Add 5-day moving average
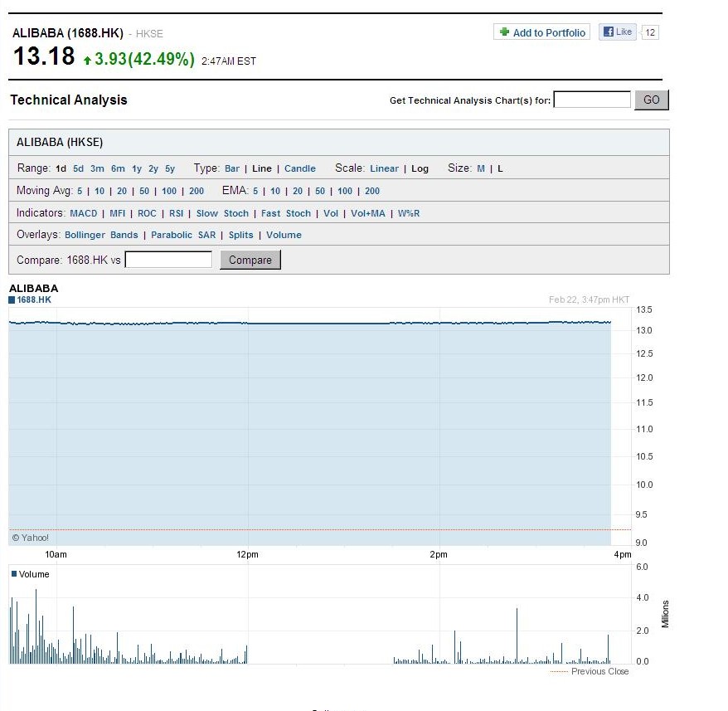 (x=80, y=191)
